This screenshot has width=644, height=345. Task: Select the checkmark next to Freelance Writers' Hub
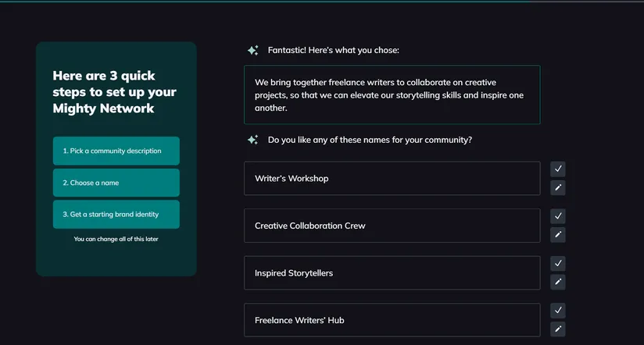557,311
